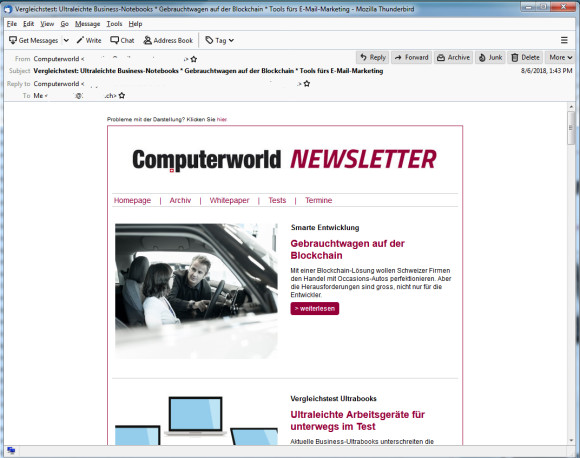Mark the message as Junk
The height and width of the screenshot is (458, 580).
490,57
